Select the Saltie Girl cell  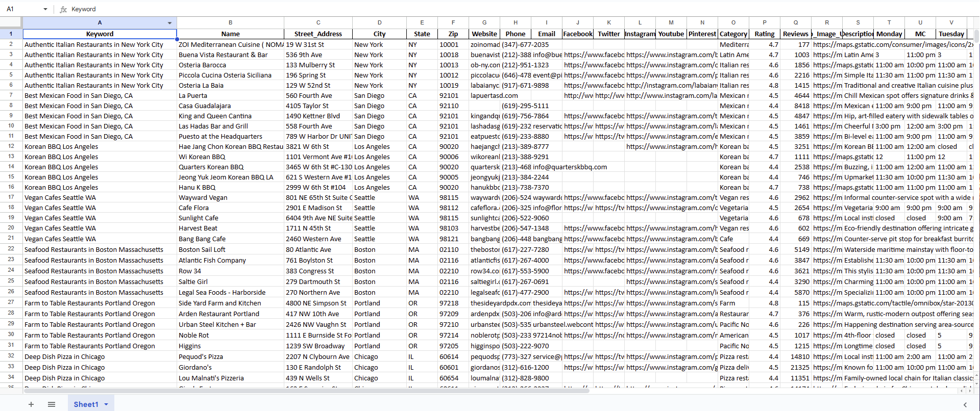tap(230, 281)
